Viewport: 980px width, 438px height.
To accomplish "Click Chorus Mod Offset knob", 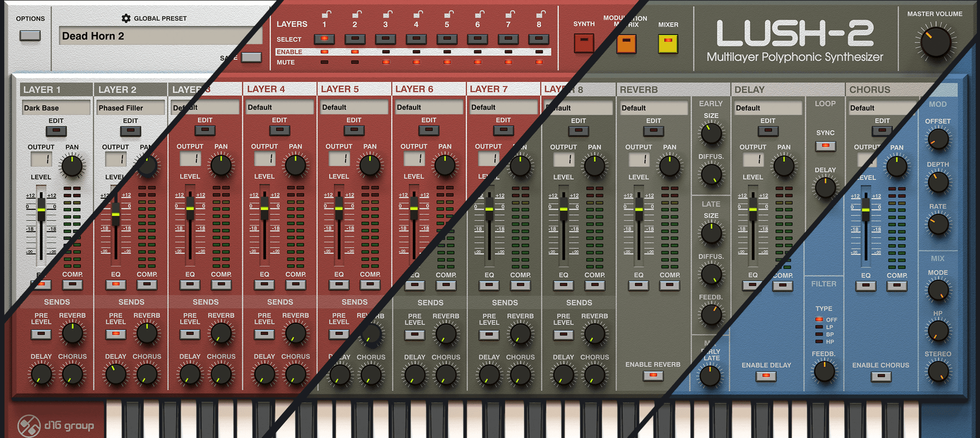I will 938,139.
